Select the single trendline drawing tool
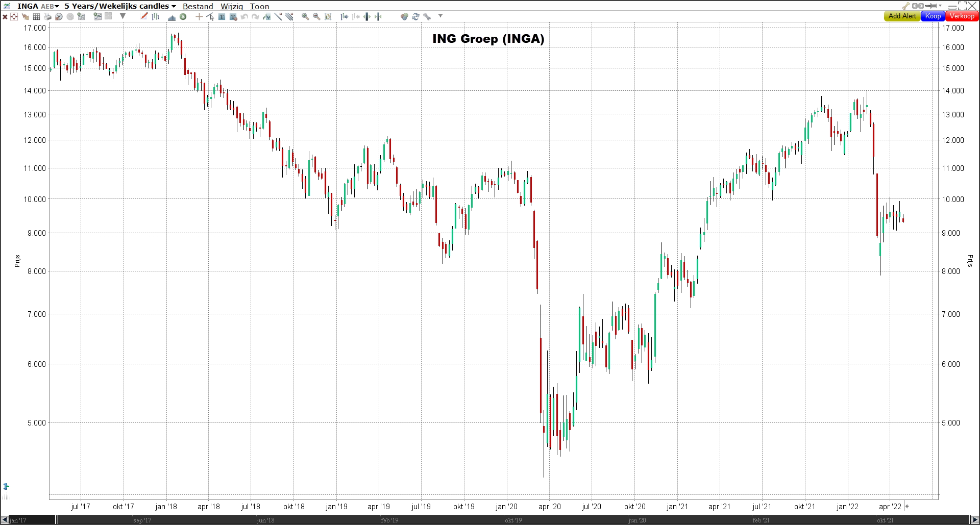The image size is (980, 525). tap(278, 16)
